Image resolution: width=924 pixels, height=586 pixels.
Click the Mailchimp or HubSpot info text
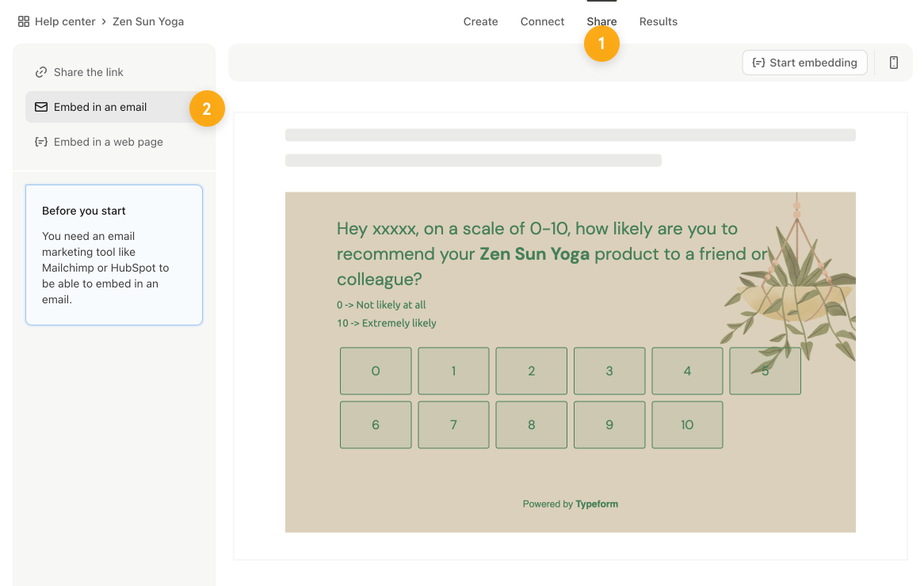pyautogui.click(x=105, y=268)
